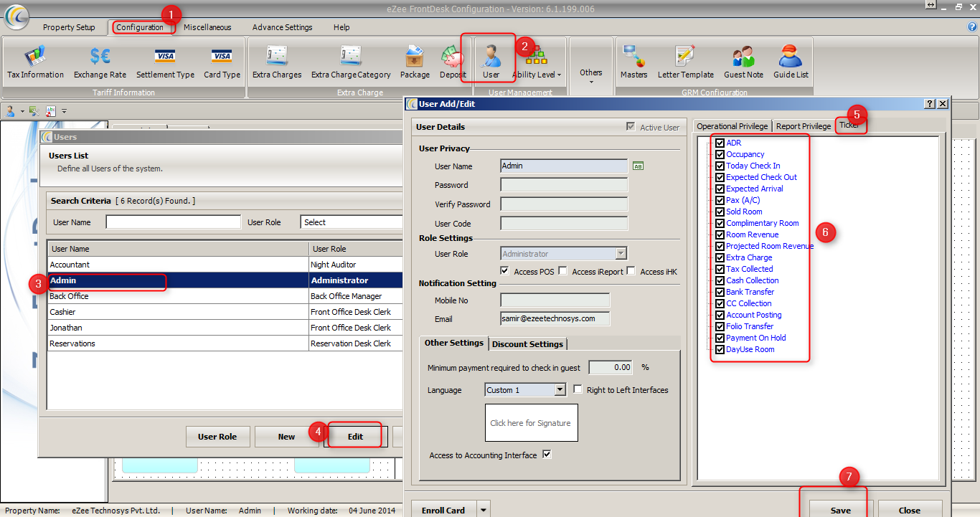Click the user icon in quick access toolbar
This screenshot has width=980, height=517.
click(x=11, y=110)
